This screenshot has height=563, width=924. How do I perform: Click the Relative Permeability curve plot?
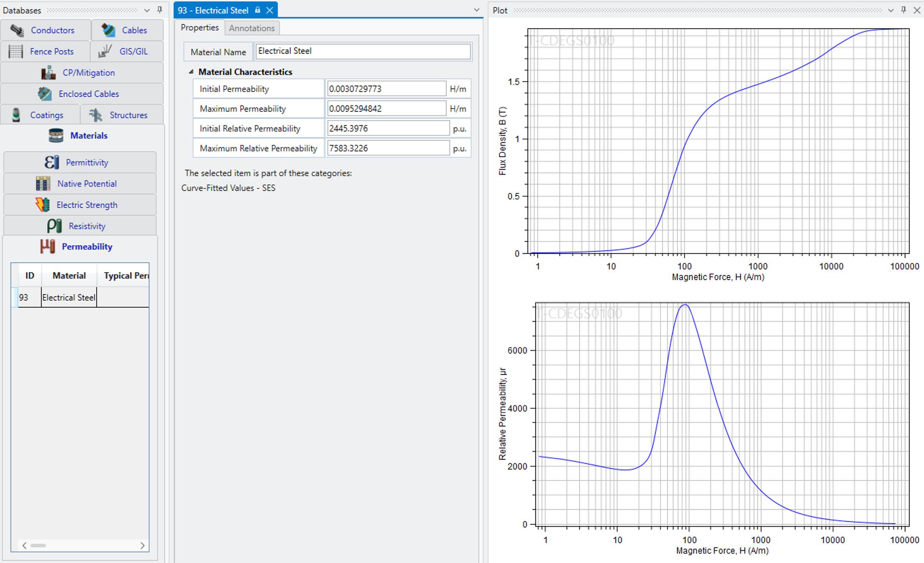coord(722,414)
